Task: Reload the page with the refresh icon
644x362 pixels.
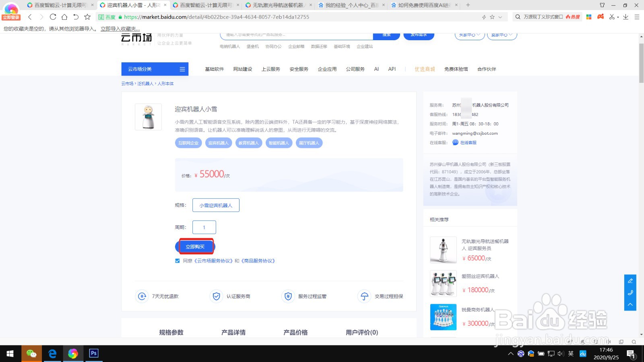Action: tap(53, 17)
